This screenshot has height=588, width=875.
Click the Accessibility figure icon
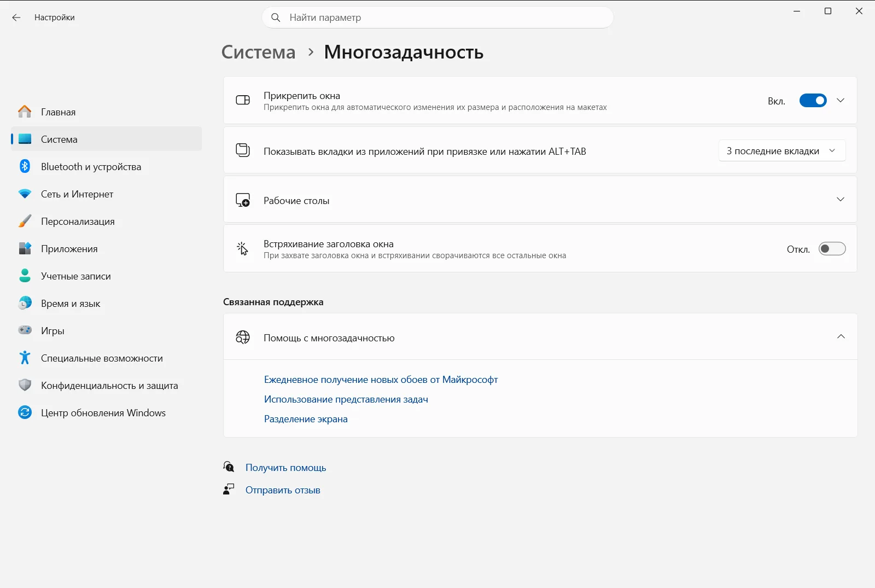(25, 358)
